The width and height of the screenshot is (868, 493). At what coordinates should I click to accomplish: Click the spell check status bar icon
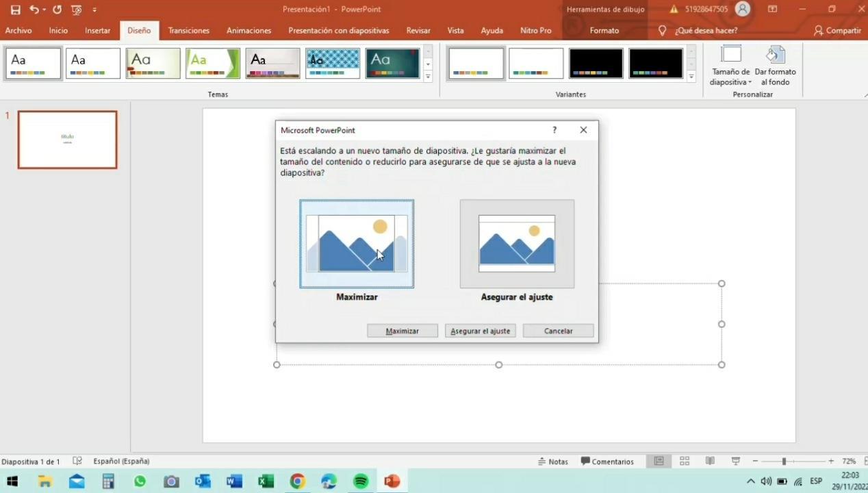pos(77,462)
